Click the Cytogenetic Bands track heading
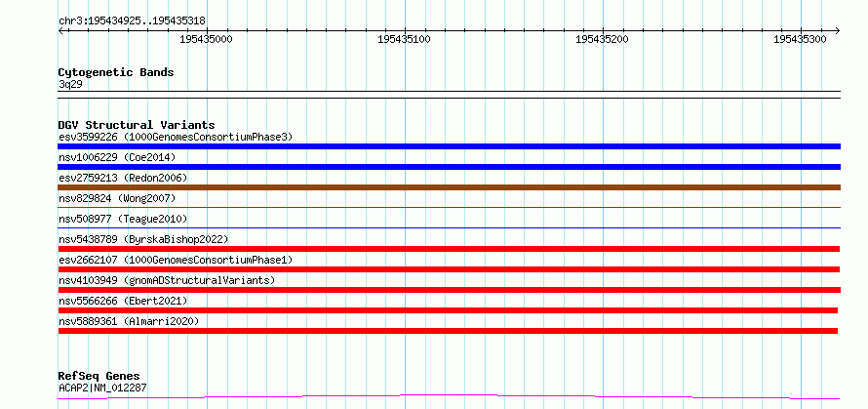Image resolution: width=868 pixels, height=409 pixels. [116, 72]
